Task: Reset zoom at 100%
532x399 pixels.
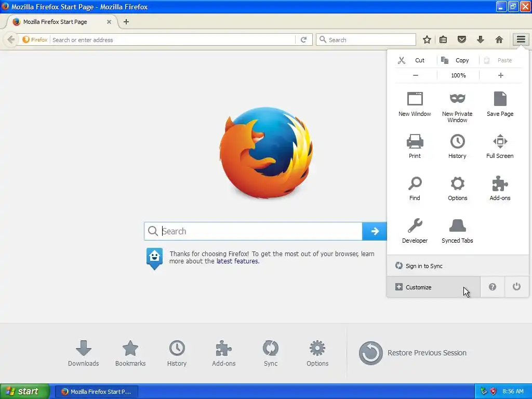Action: click(458, 75)
